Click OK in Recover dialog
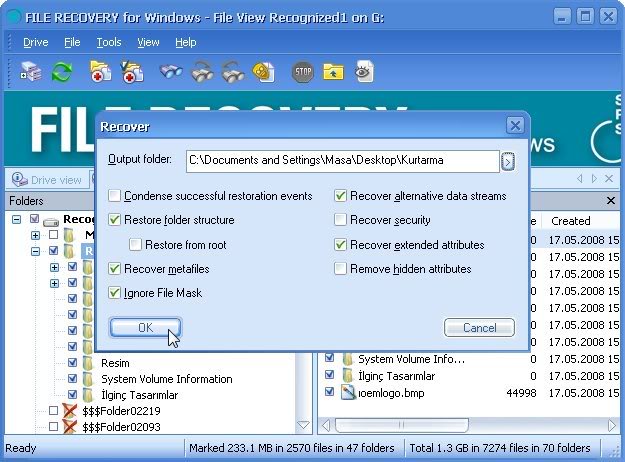Image resolution: width=625 pixels, height=462 pixels. (x=145, y=328)
